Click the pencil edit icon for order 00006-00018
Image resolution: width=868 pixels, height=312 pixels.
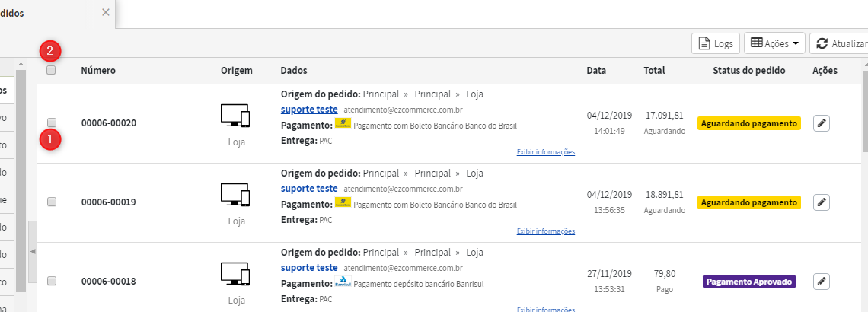822,282
